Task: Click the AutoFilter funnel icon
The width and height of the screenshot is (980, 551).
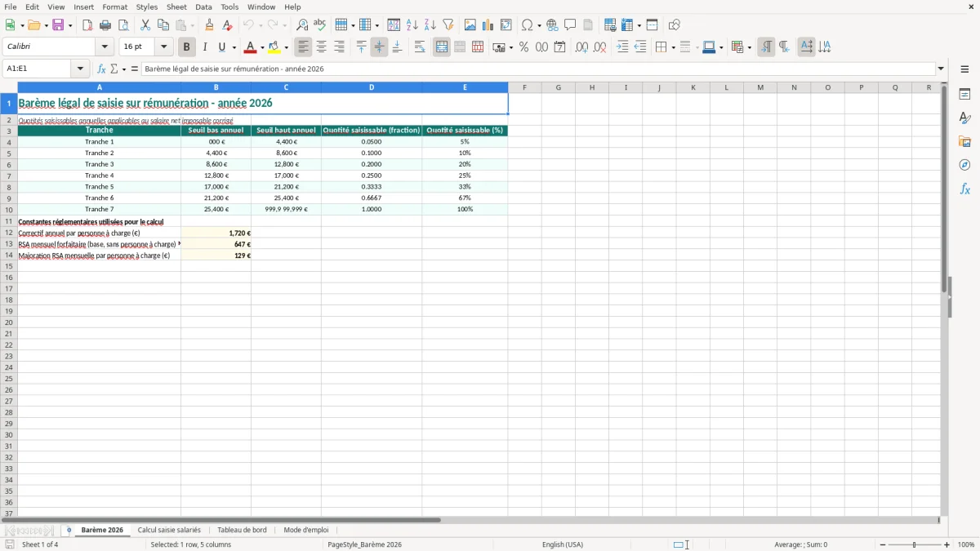Action: (x=448, y=25)
